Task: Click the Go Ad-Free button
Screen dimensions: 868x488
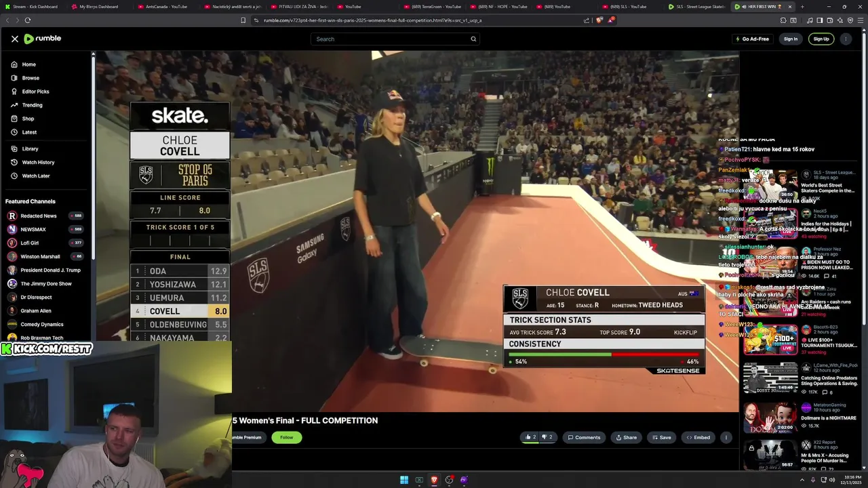Action: 752,39
